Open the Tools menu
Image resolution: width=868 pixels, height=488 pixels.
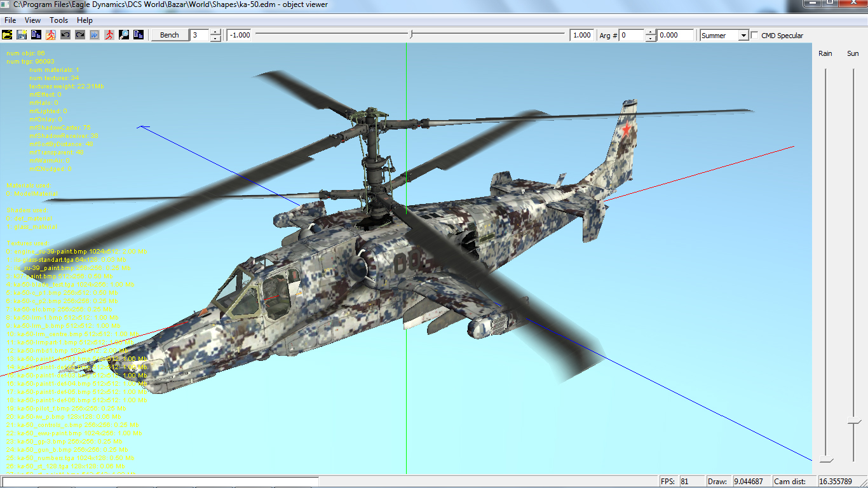click(58, 20)
